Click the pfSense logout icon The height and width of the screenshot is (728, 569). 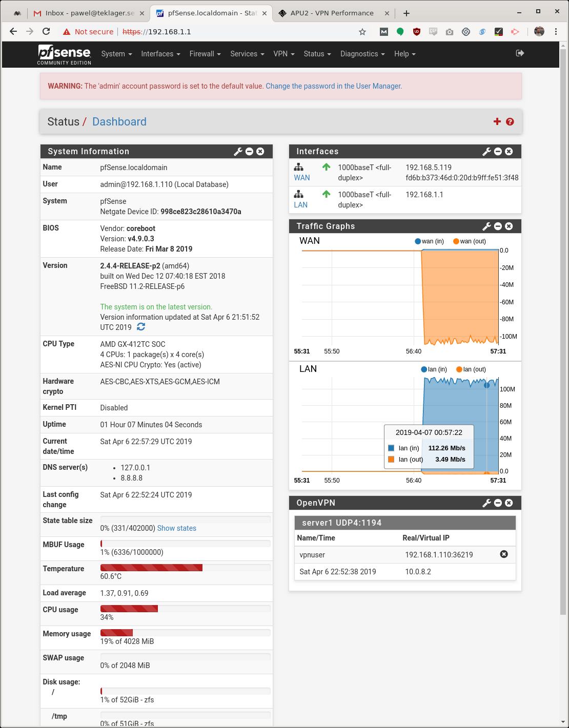tap(520, 53)
